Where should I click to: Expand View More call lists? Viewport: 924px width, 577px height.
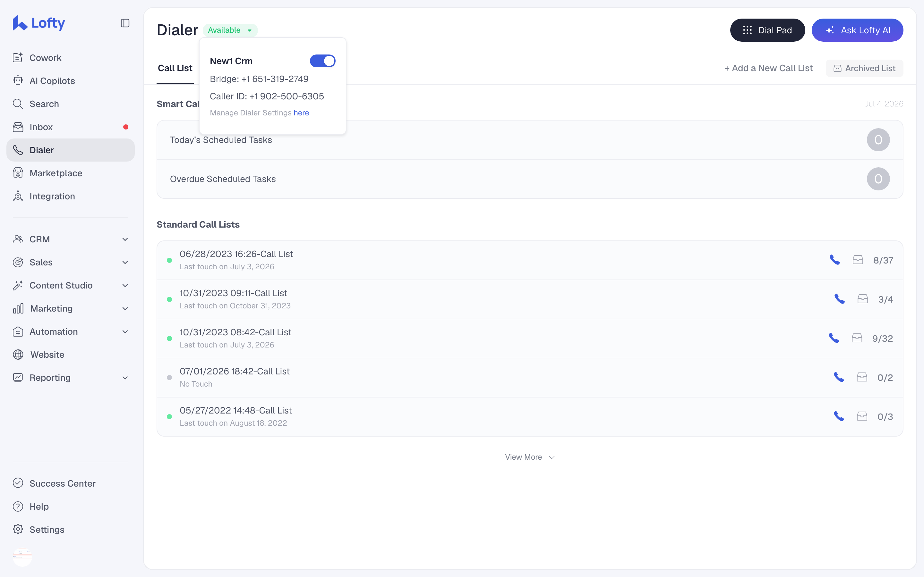530,457
